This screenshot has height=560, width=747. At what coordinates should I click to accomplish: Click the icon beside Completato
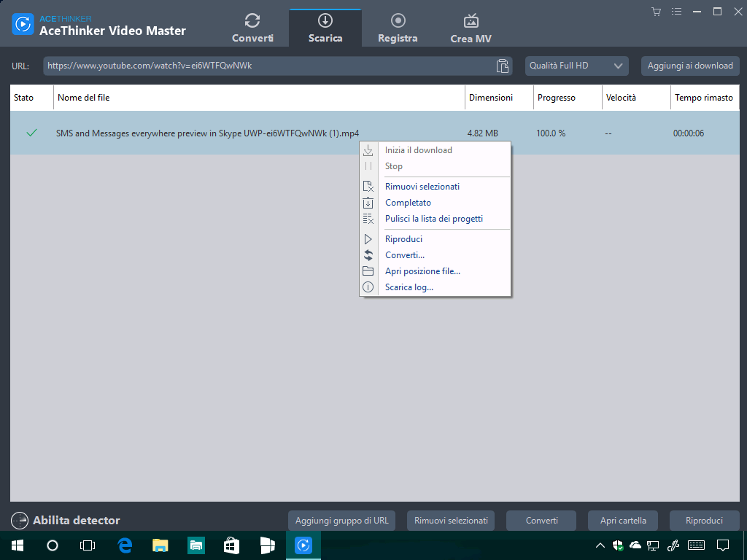click(x=368, y=203)
